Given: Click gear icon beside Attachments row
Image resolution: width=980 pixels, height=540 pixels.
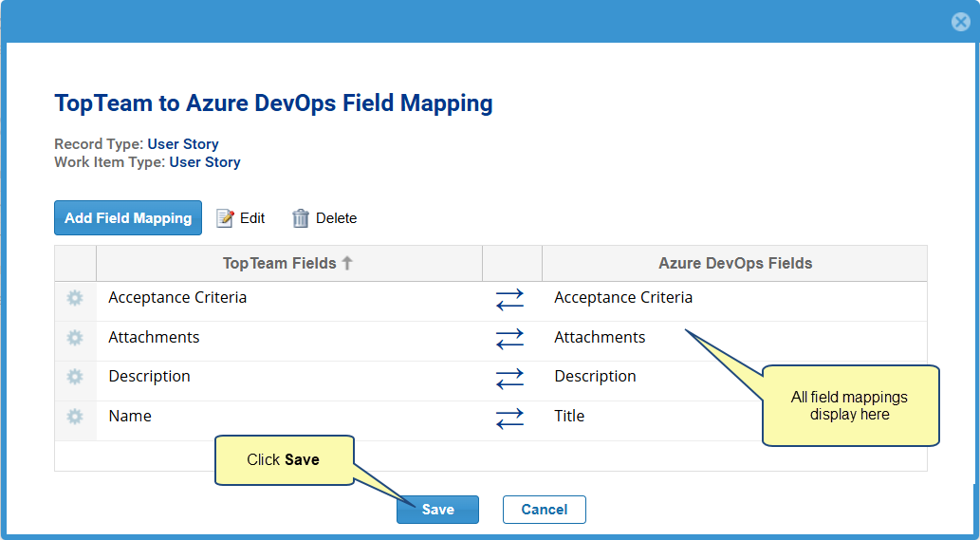Looking at the screenshot, I should [x=75, y=338].
